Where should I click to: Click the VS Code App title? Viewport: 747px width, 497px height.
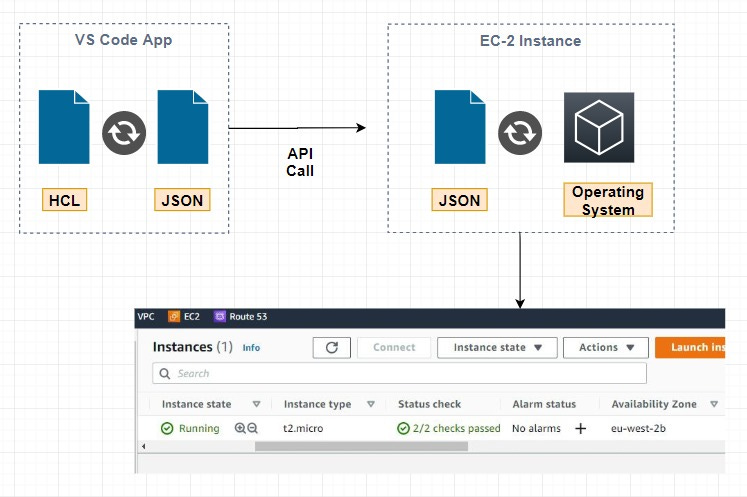(x=123, y=40)
